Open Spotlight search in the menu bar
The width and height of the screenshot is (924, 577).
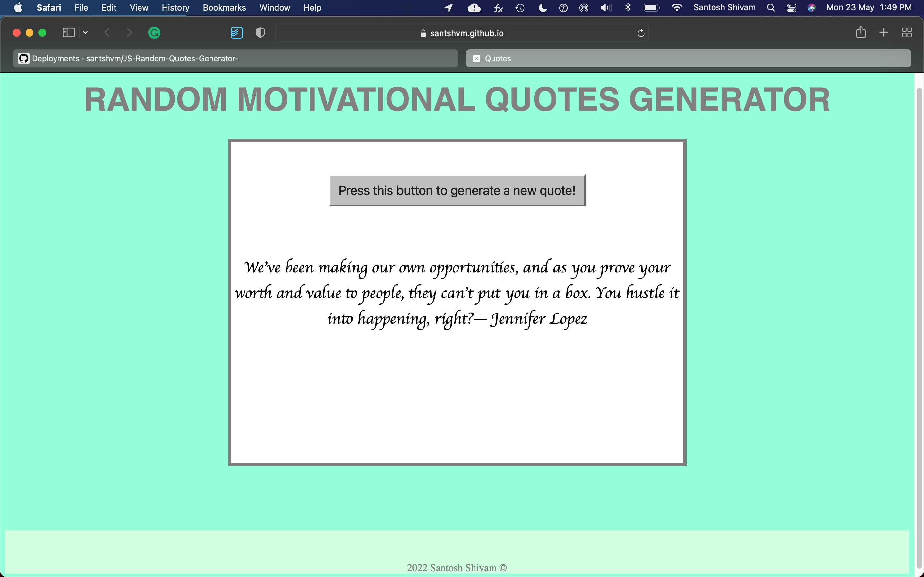click(x=771, y=8)
